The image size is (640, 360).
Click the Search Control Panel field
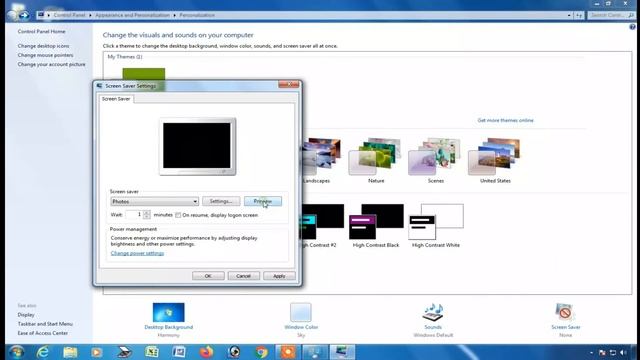pos(611,15)
